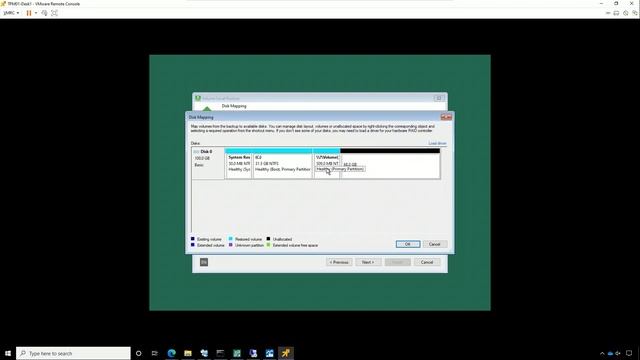Click the Unknown partition legend swatch
The width and height of the screenshot is (640, 360).
(231, 245)
